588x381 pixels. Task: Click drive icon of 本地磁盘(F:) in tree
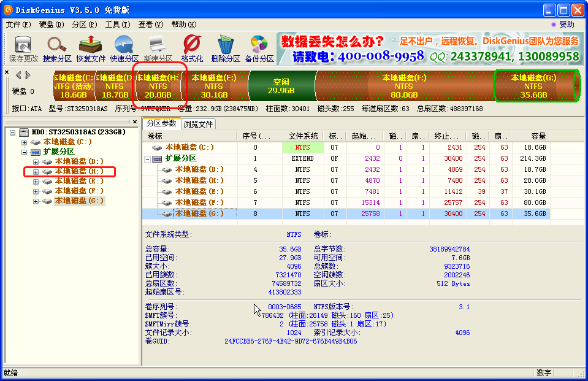tap(47, 191)
